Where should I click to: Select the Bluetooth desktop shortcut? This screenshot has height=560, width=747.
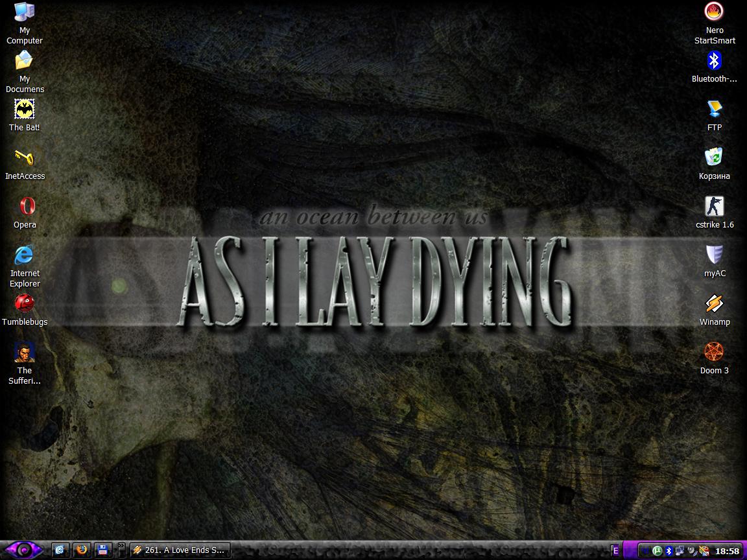tap(714, 67)
